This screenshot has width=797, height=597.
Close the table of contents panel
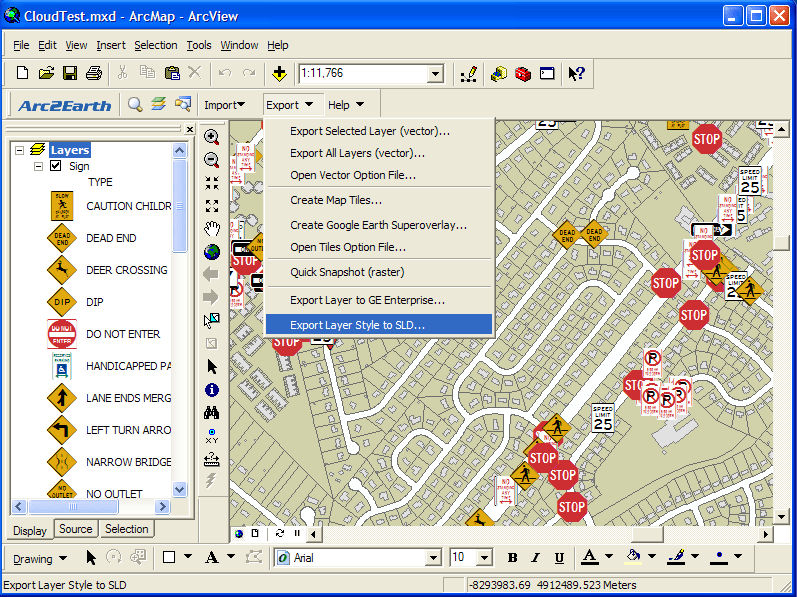click(x=190, y=130)
